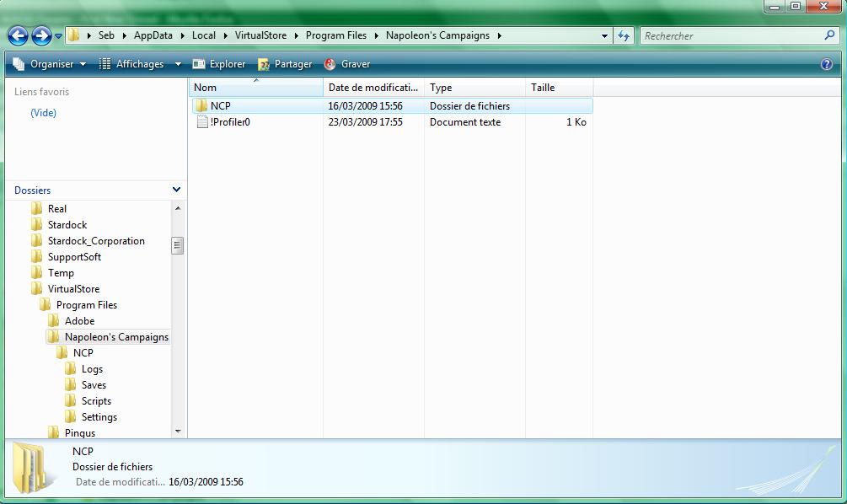This screenshot has width=847, height=504.
Task: Select the !Profiler0 text document icon
Action: [x=202, y=122]
